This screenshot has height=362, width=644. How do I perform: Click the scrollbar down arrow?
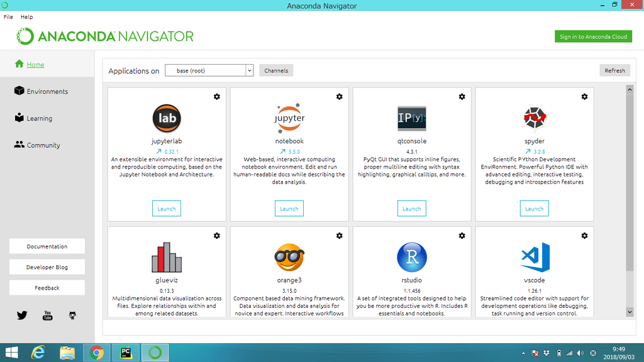[630, 312]
